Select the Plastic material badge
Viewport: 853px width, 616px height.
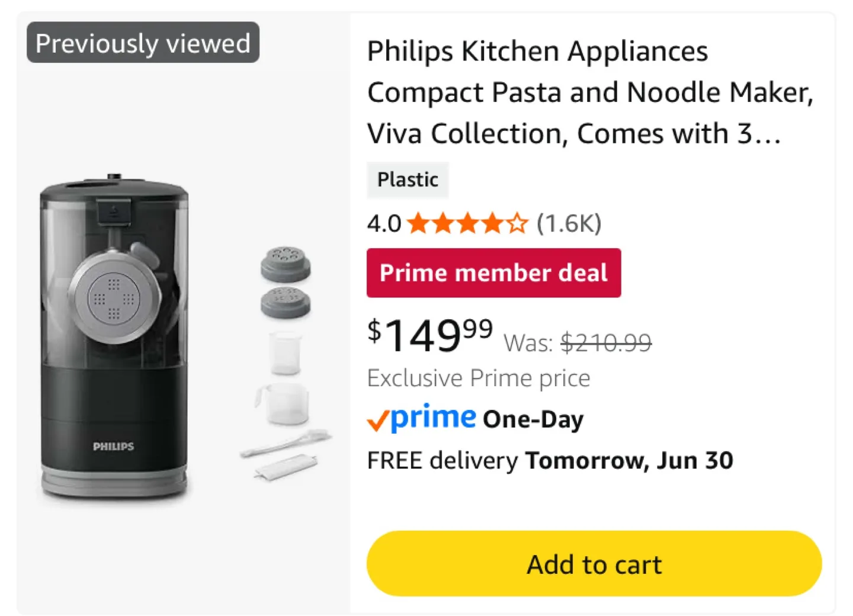tap(408, 179)
